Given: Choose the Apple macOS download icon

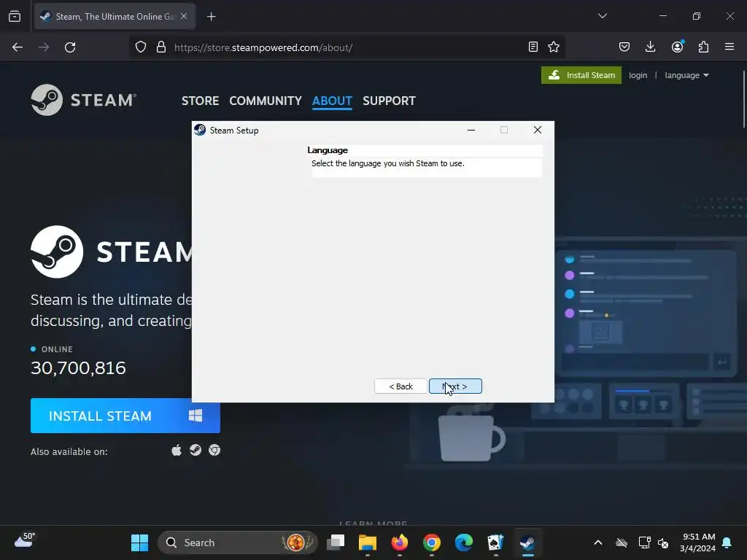Looking at the screenshot, I should (x=177, y=450).
